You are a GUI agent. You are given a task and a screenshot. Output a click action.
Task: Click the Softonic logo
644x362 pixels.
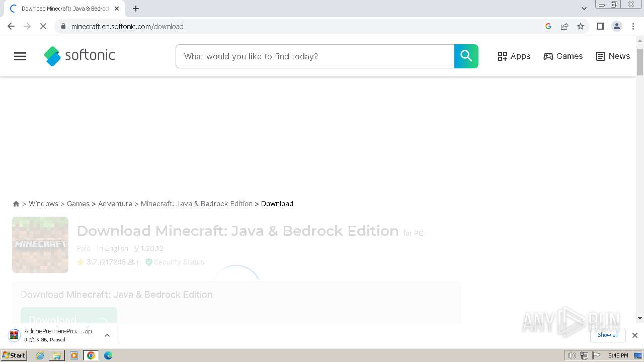[x=79, y=56]
